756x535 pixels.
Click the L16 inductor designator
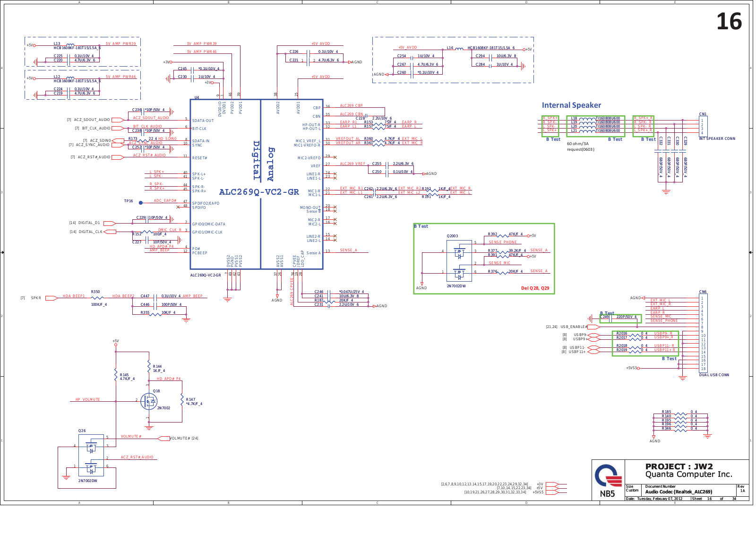[x=450, y=48]
